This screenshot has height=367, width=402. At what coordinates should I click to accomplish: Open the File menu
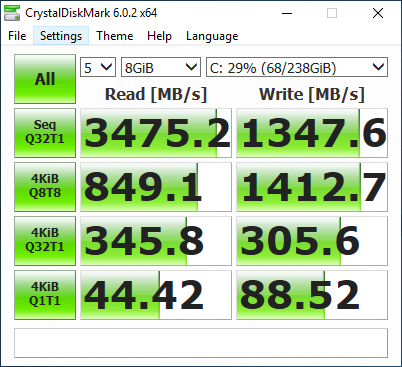pyautogui.click(x=17, y=36)
